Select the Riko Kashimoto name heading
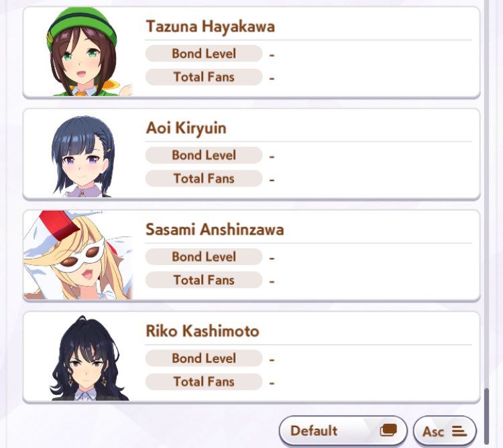Viewport: 503px width, 448px height. [x=203, y=331]
